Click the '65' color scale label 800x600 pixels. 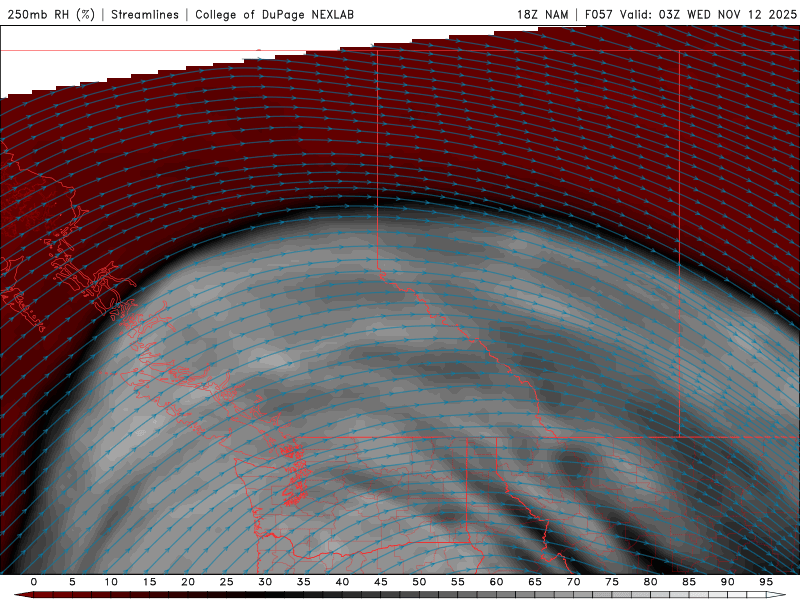point(535,582)
